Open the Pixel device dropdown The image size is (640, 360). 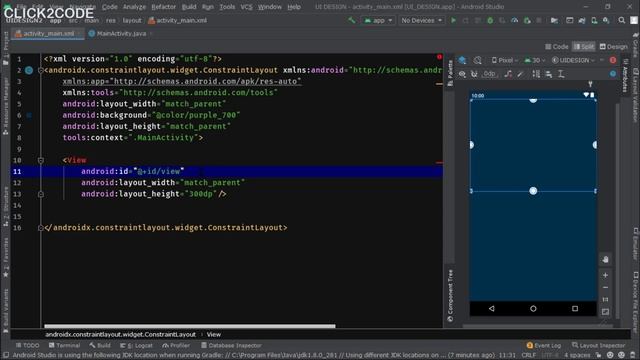pos(504,60)
